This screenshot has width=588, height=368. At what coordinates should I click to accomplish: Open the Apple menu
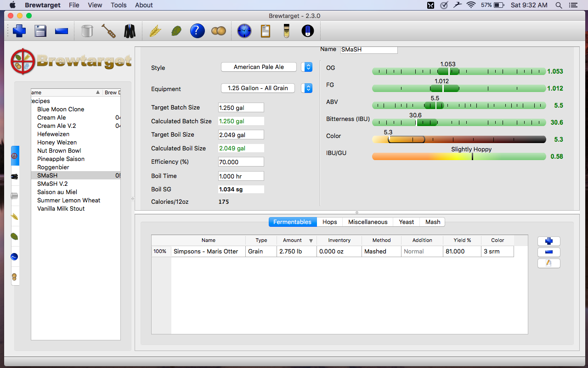(12, 5)
